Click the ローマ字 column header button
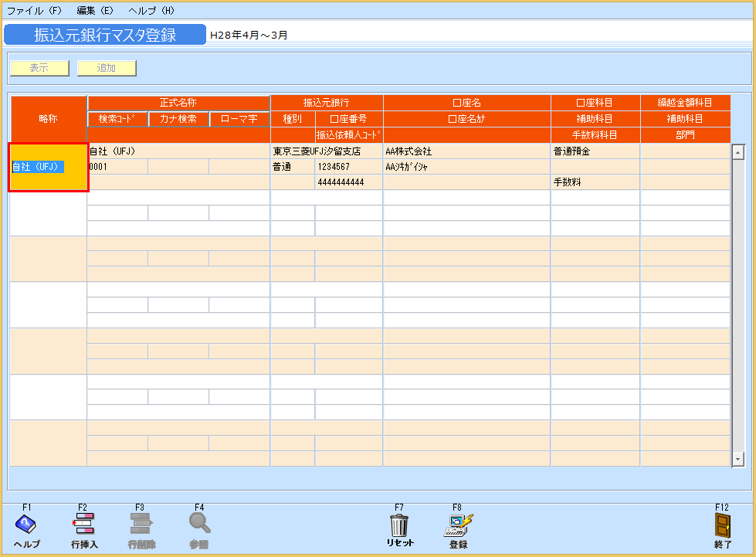Image resolution: width=756 pixels, height=557 pixels. coord(239,119)
